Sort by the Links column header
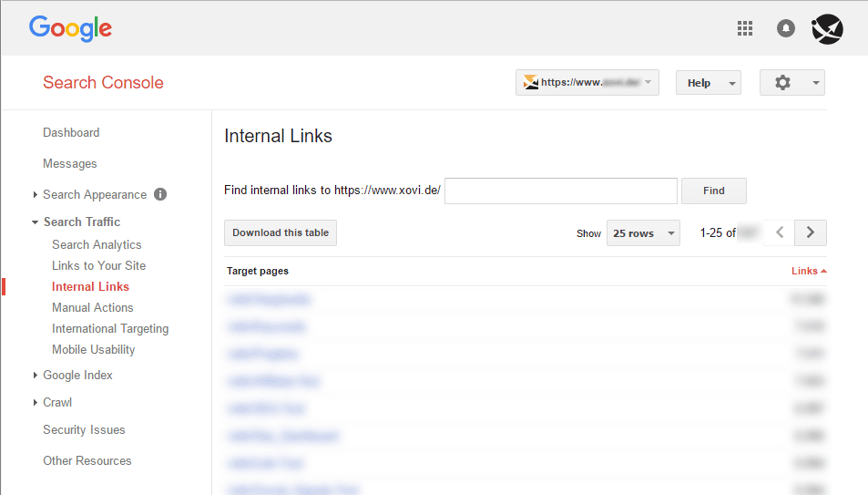The image size is (868, 495). (x=809, y=271)
